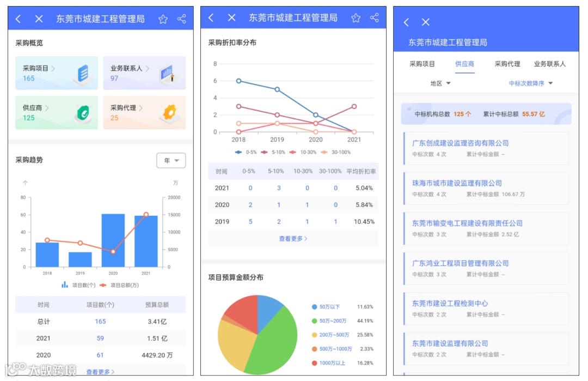Viewport: 588px width, 381px height.
Task: Click the 0-5% value 2 in the 2020 row
Action: (250, 205)
